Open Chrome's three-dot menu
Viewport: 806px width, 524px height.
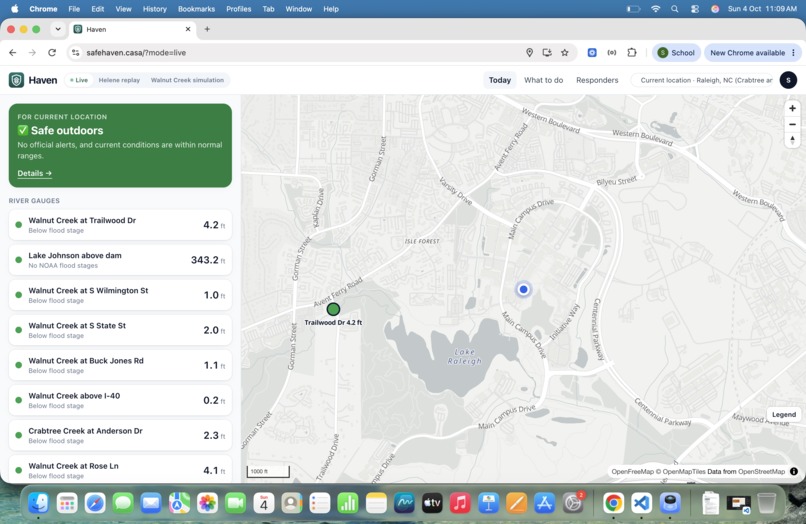tap(793, 52)
